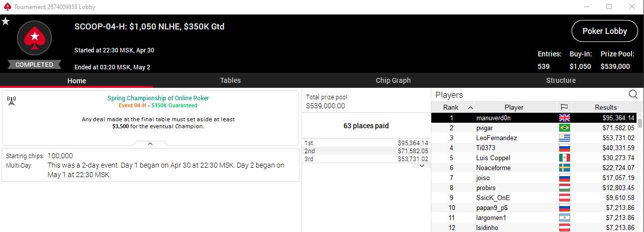Switch to the Tables tab
The height and width of the screenshot is (232, 644).
pos(230,80)
